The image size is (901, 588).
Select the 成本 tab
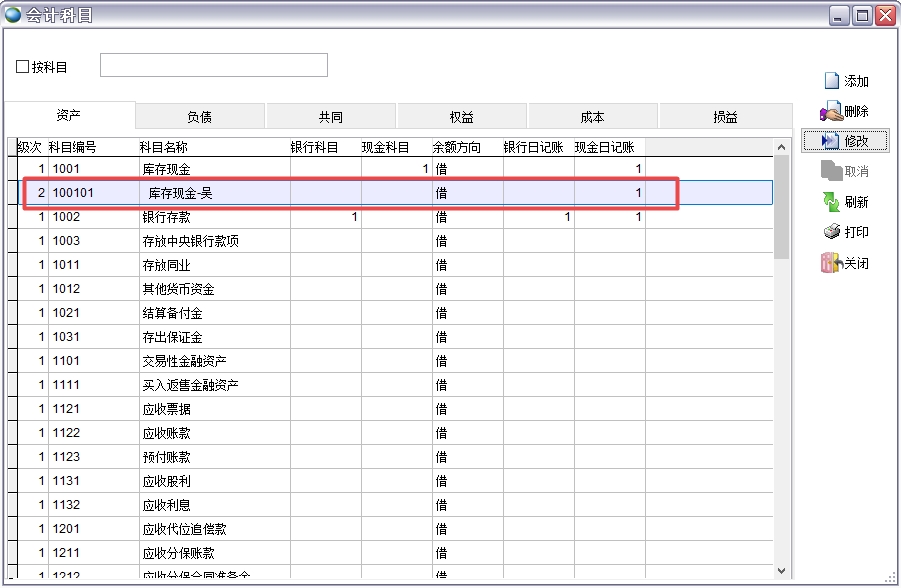[592, 117]
